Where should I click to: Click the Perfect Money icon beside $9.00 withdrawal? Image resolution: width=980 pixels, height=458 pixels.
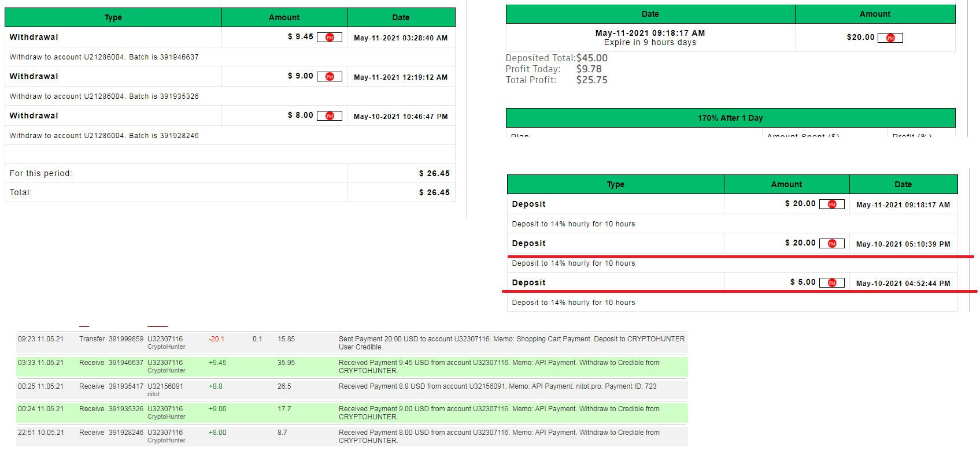[330, 77]
